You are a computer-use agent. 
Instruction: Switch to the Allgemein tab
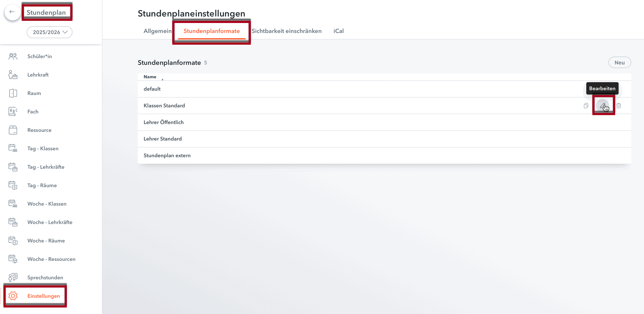(158, 31)
